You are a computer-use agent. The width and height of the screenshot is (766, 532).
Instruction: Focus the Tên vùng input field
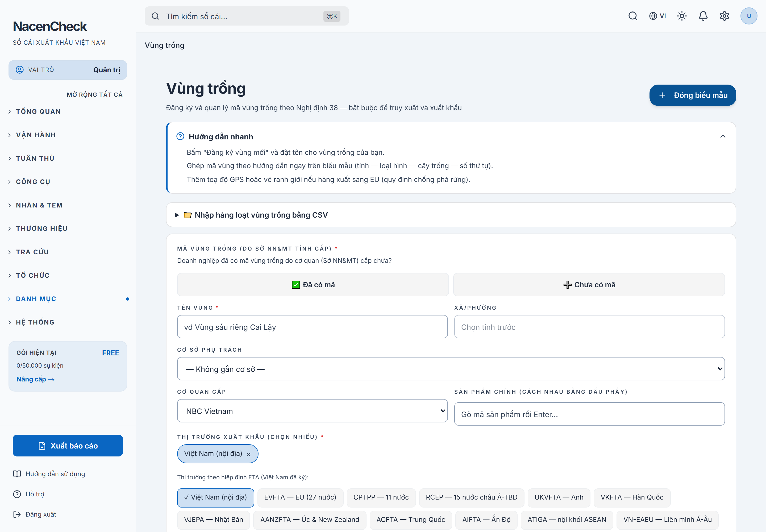pos(312,327)
